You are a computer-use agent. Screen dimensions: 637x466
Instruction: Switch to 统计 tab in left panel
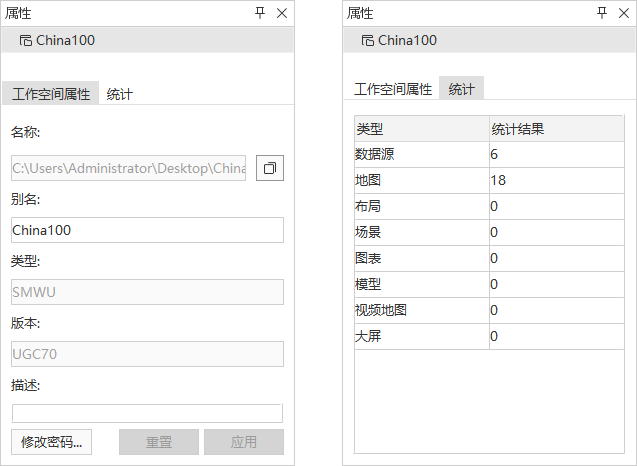120,94
